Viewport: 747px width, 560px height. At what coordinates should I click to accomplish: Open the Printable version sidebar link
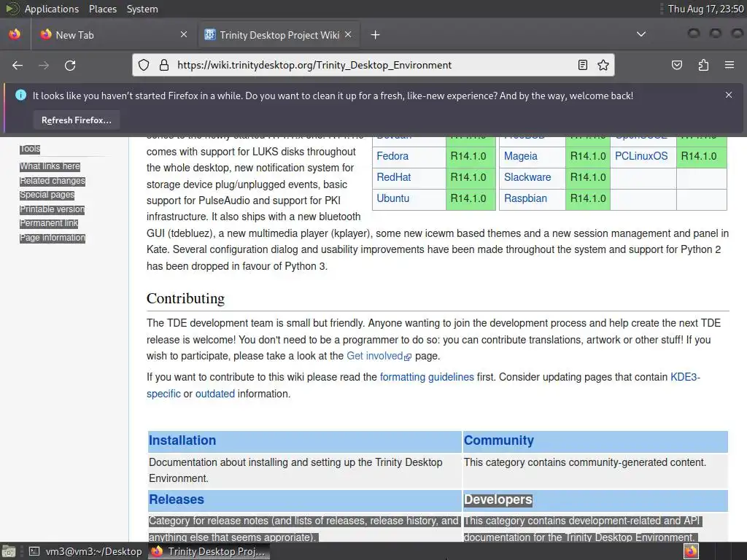(x=52, y=209)
